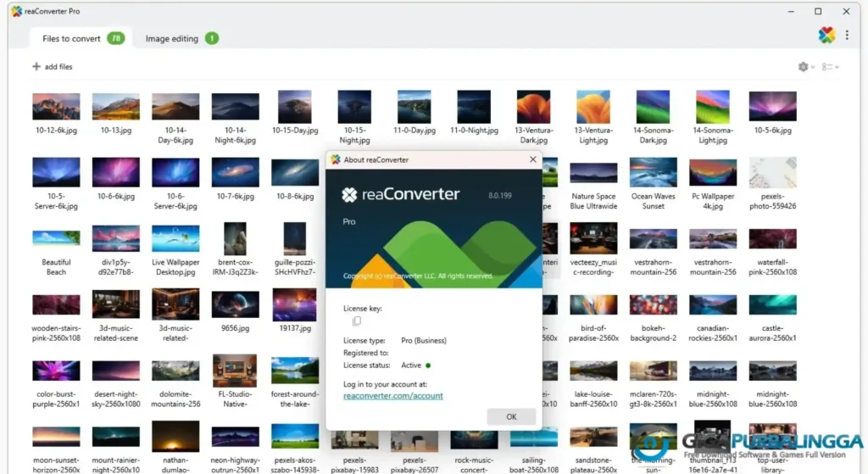Select the 10-15-Day.jpg thumbnail
The image size is (868, 474).
295,106
